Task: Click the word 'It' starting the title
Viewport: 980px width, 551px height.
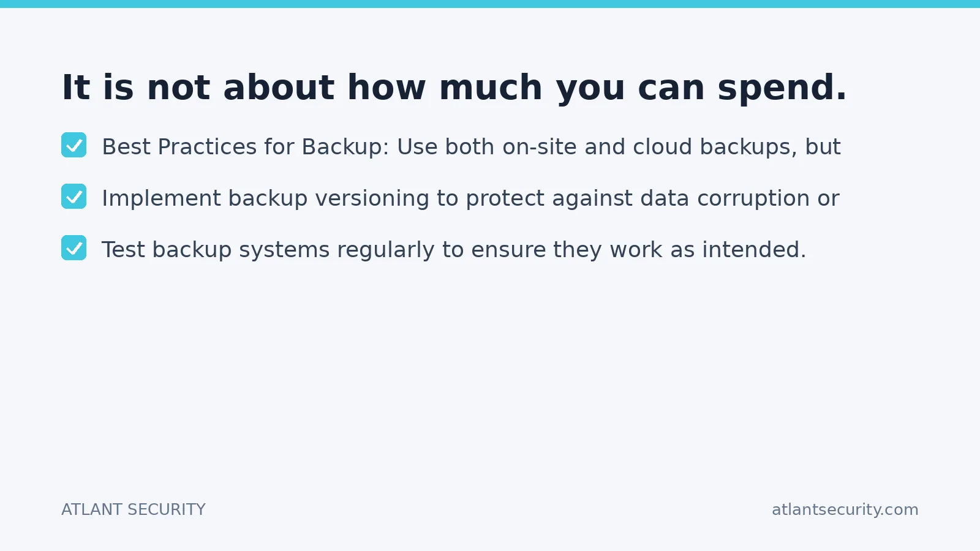Action: point(76,88)
